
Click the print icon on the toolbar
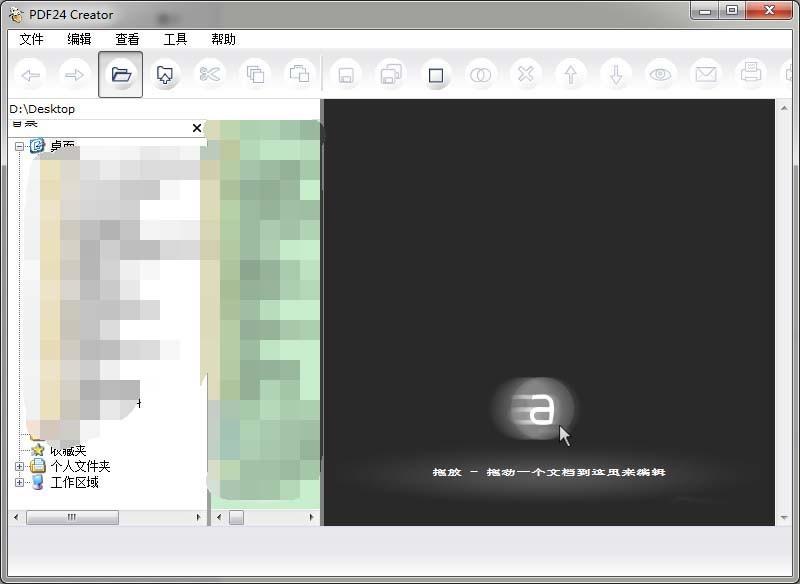(748, 74)
